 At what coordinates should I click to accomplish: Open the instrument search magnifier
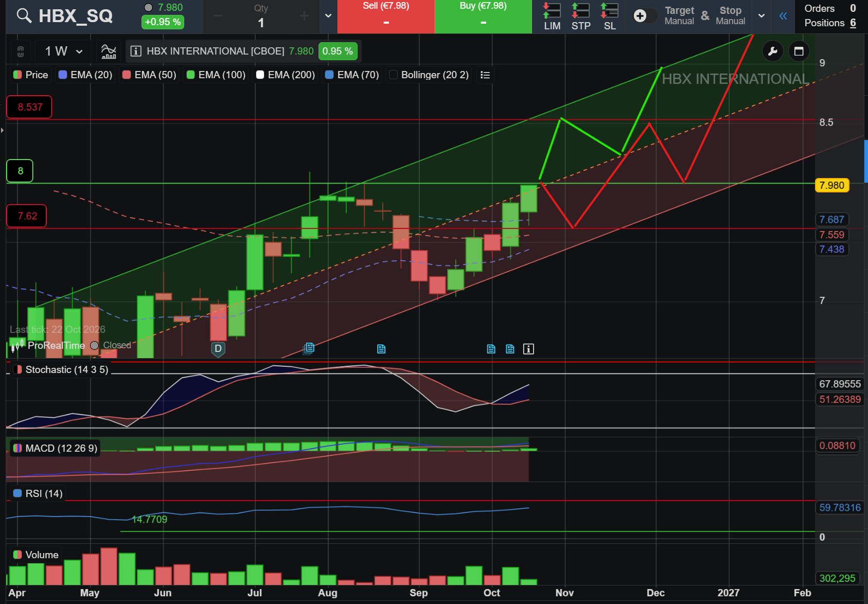click(x=24, y=16)
